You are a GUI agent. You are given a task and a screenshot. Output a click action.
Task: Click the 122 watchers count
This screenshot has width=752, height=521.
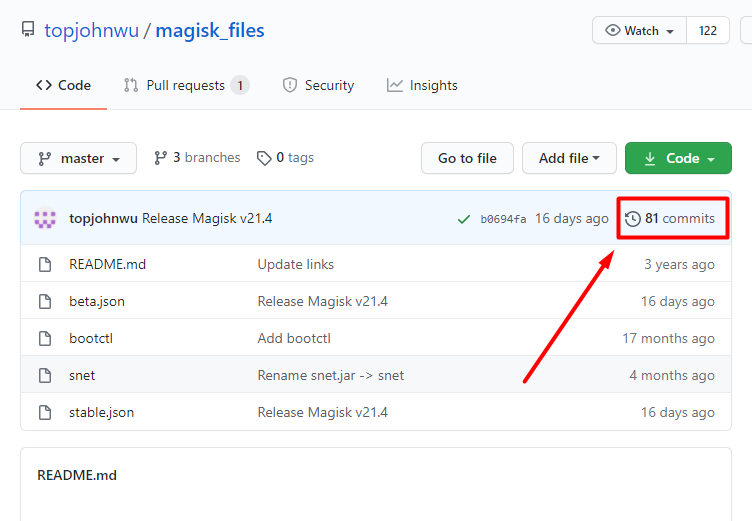point(708,31)
